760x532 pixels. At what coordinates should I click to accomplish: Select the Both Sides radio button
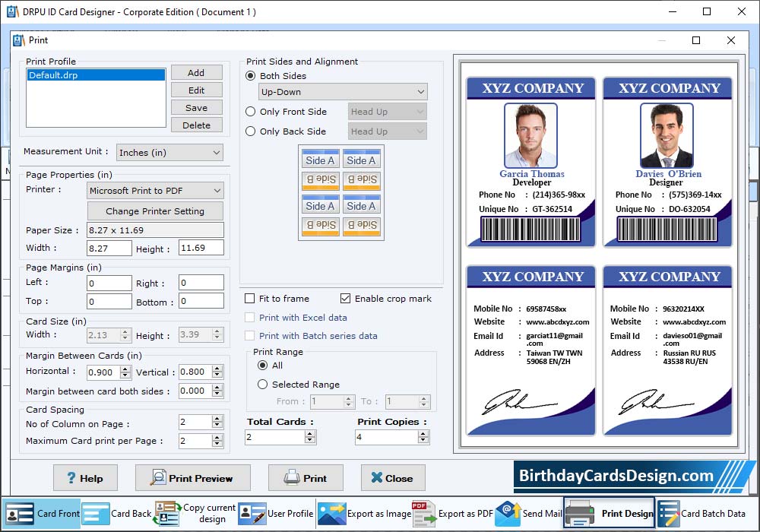click(x=251, y=75)
